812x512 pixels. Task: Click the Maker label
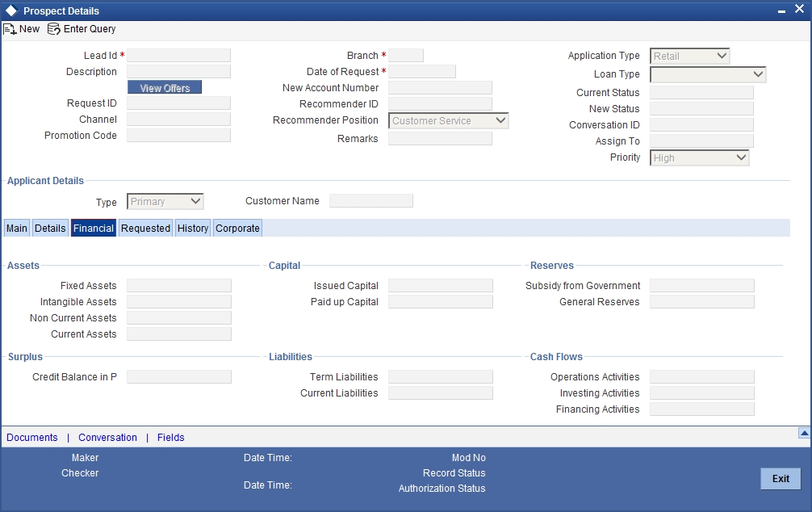point(85,458)
